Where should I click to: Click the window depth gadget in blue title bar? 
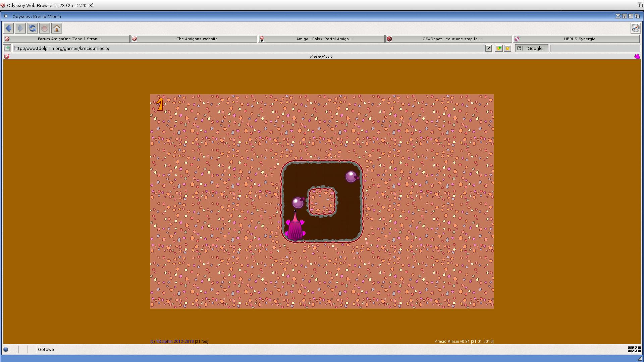click(x=637, y=16)
